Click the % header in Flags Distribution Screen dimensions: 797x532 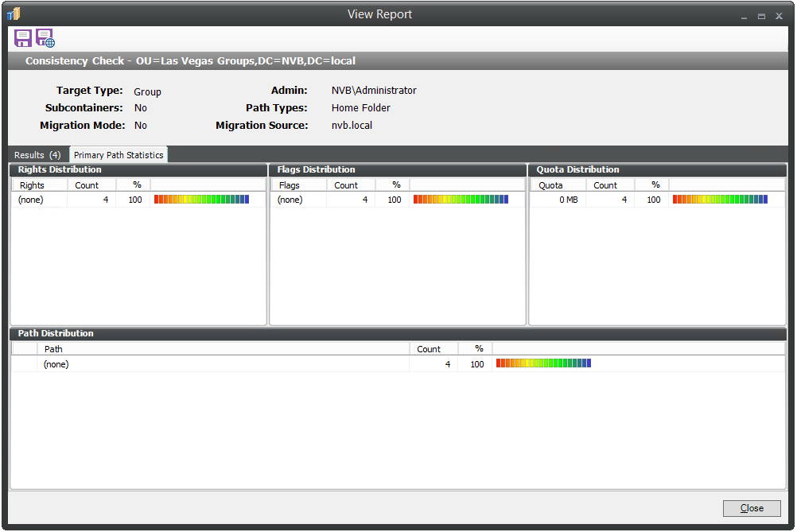point(393,185)
